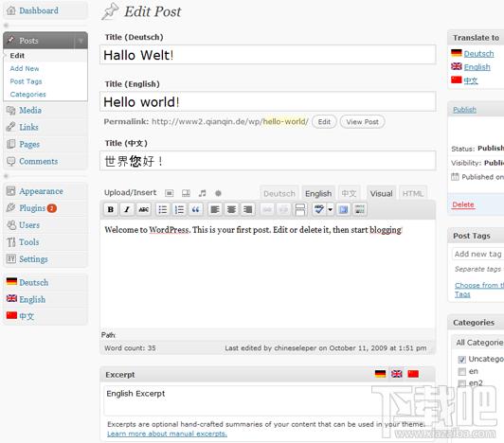The height and width of the screenshot is (443, 504).
Task: Click the permalink Edit button
Action: [x=324, y=122]
